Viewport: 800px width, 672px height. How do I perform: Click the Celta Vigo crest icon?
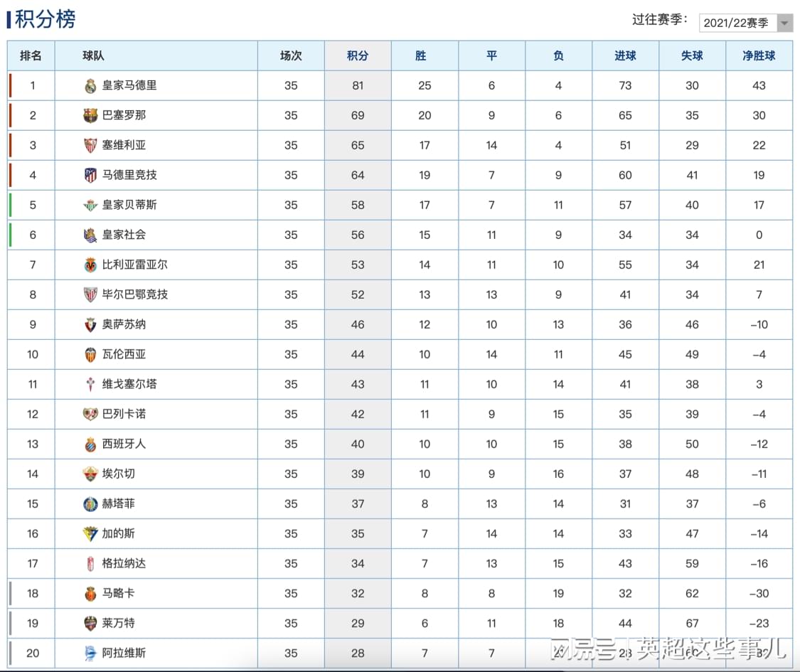pos(90,384)
